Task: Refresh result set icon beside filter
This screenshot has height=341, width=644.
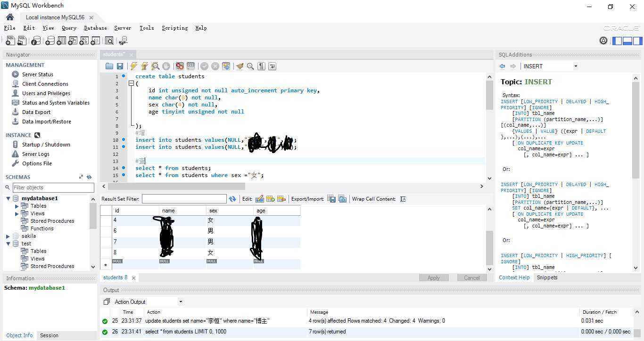Action: pyautogui.click(x=232, y=199)
